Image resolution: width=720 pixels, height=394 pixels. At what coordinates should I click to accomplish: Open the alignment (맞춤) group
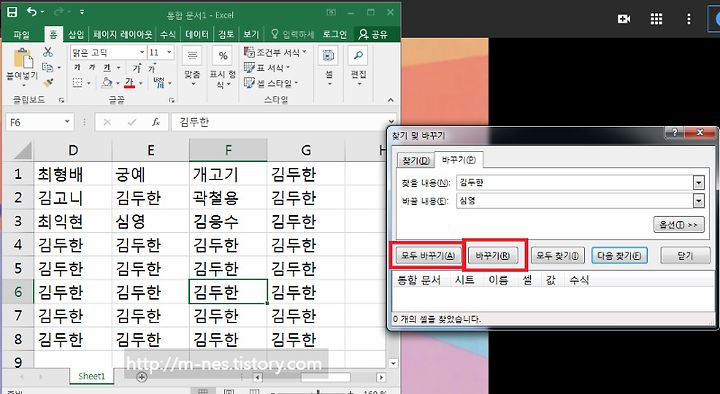point(192,67)
